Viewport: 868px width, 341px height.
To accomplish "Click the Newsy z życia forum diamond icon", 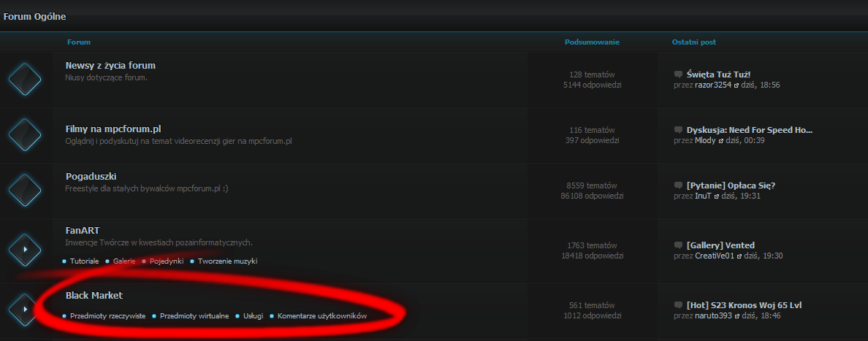I will (25, 79).
